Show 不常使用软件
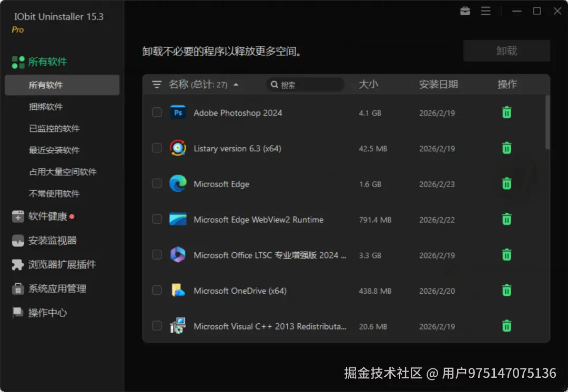Image resolution: width=568 pixels, height=392 pixels. (x=54, y=194)
